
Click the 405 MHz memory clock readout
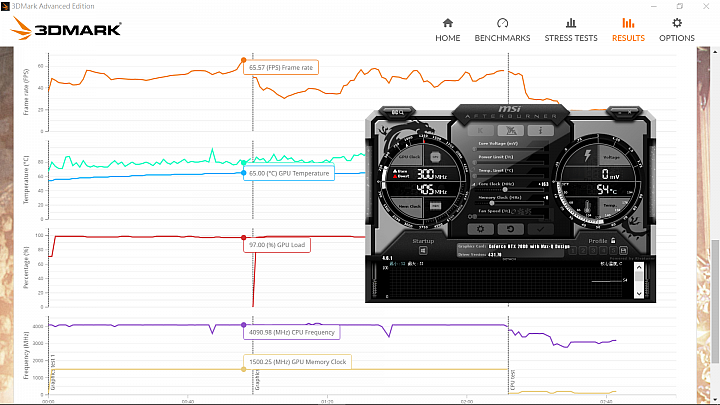click(431, 189)
